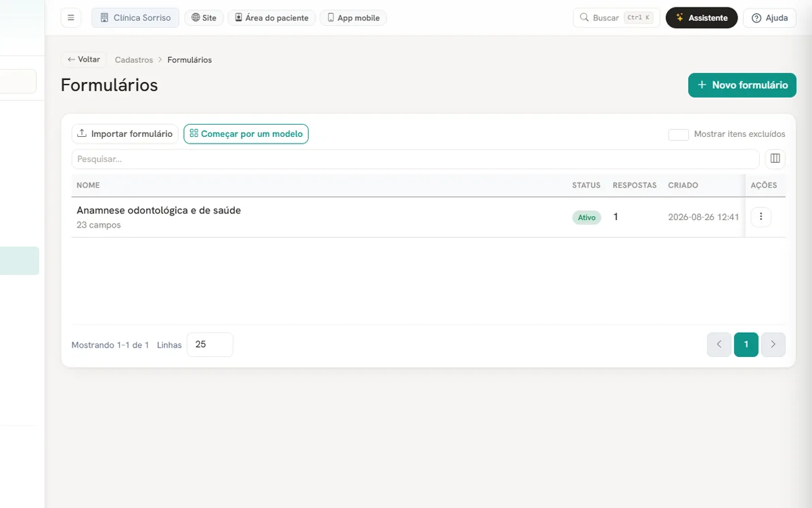Sort by the CRIADO column header
Viewport: 812px width, 508px height.
683,185
